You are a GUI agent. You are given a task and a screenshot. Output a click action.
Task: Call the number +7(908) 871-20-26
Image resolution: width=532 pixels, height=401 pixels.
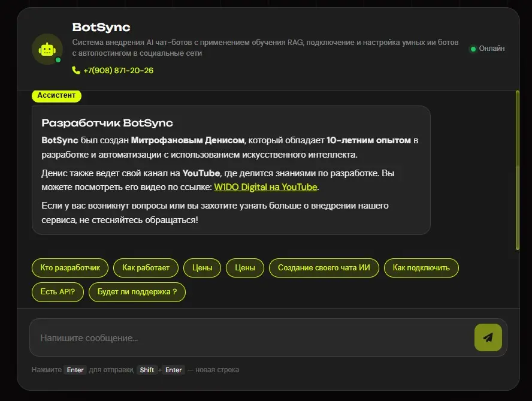[119, 70]
